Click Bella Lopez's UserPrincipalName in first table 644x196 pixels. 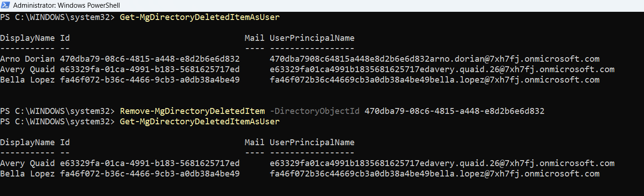pos(434,80)
